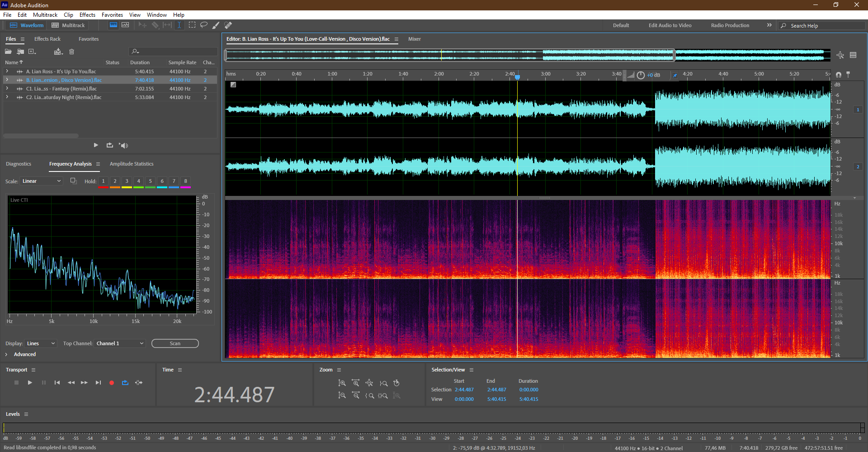This screenshot has width=868, height=452.
Task: Select the Spot Healing Brush tool
Action: pos(228,25)
